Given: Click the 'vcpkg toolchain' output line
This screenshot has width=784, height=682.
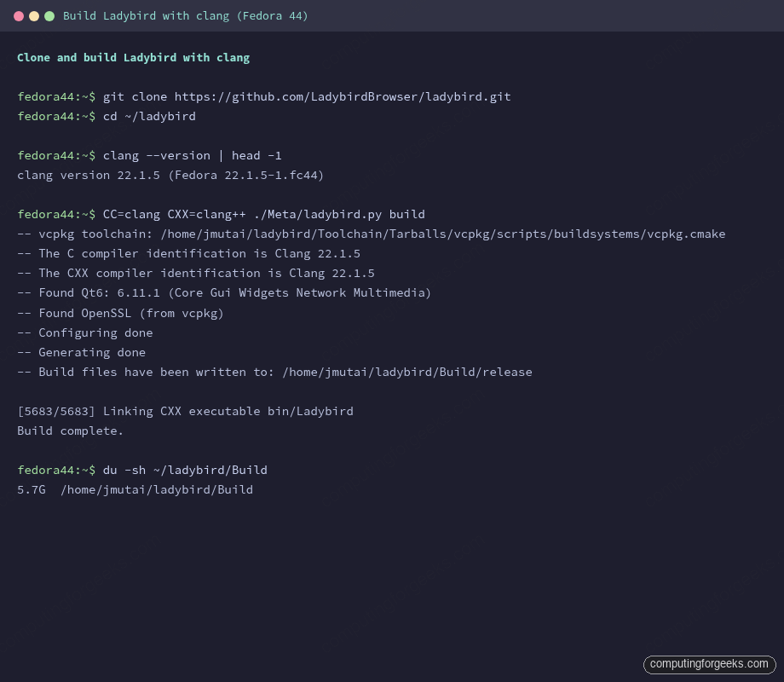Looking at the screenshot, I should click(x=371, y=234).
